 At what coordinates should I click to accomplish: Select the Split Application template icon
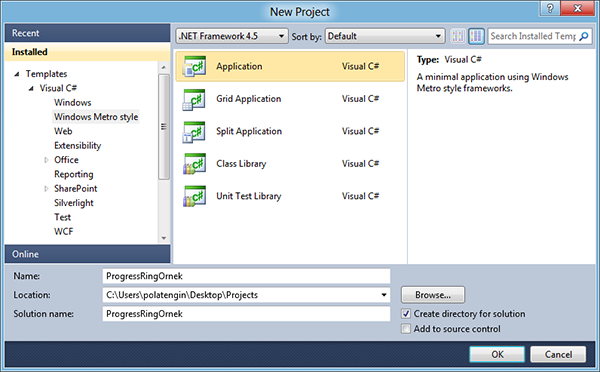(194, 132)
